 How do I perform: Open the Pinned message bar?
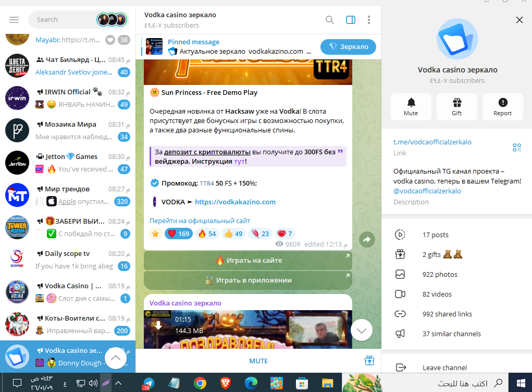[x=228, y=47]
